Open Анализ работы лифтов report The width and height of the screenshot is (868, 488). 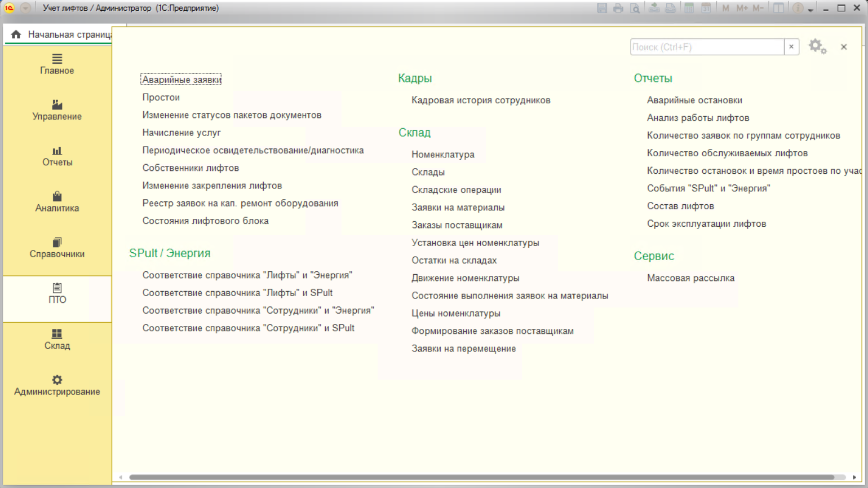point(698,117)
